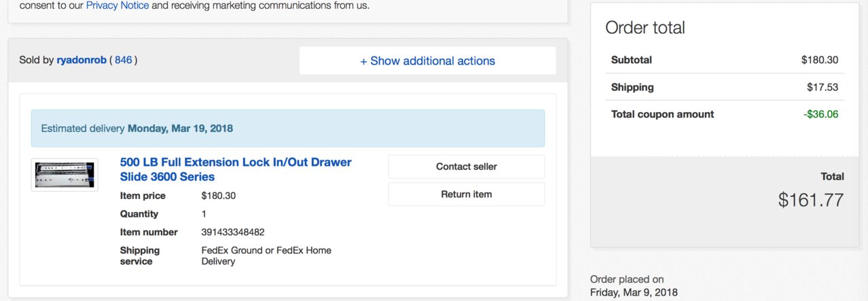Open the Privacy Notice link
Viewport: 868px width, 301px height.
point(117,5)
